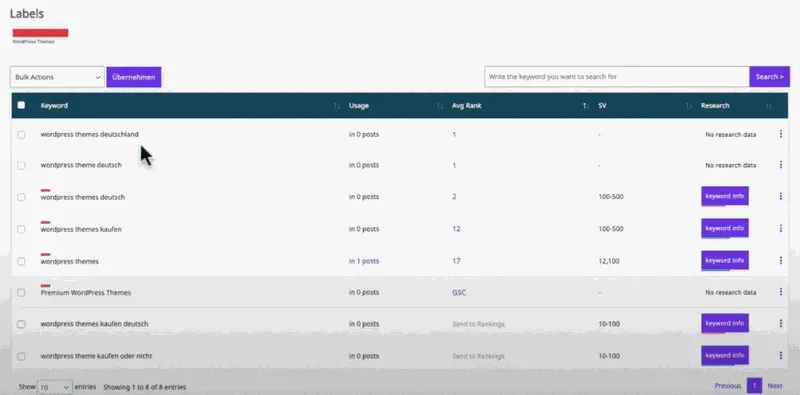This screenshot has height=395, width=800.
Task: Open the show entries count dropdown
Action: click(x=55, y=387)
